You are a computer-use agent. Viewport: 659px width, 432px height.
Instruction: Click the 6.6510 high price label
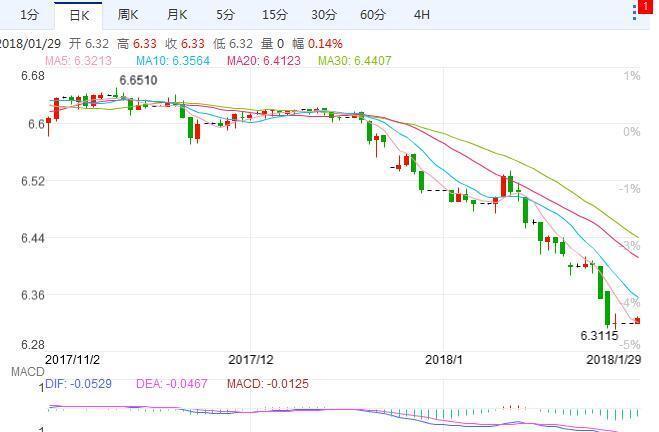click(x=138, y=80)
